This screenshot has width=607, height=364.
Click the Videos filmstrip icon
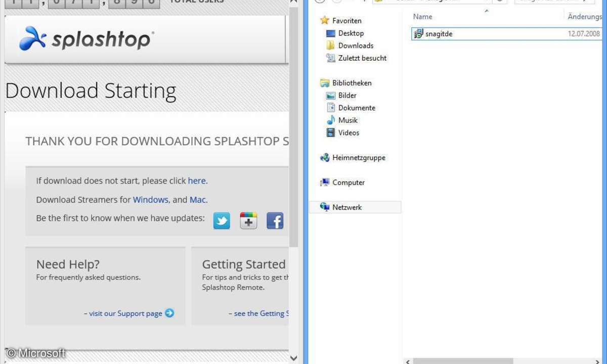[331, 133]
